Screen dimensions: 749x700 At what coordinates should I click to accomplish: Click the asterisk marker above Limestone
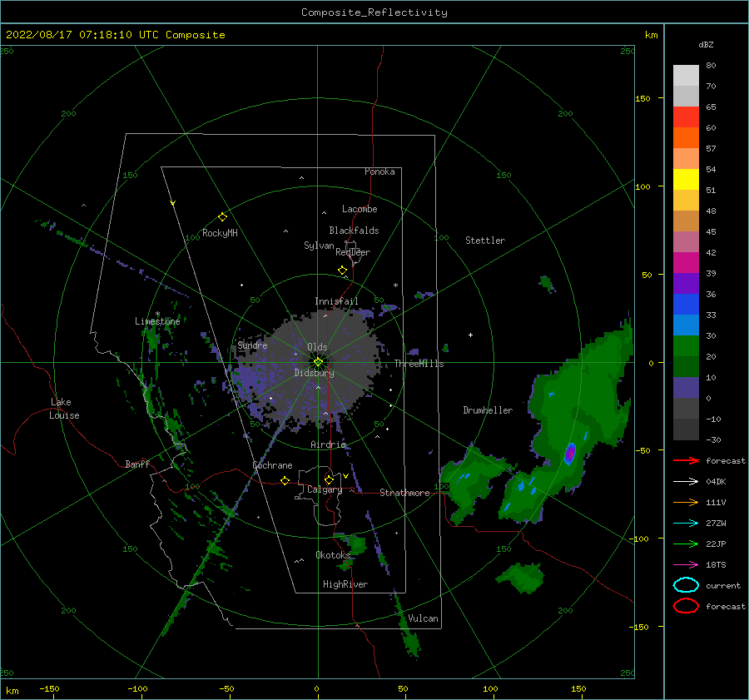pyautogui.click(x=157, y=314)
